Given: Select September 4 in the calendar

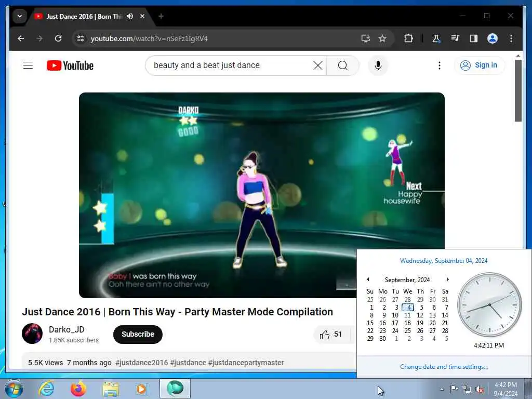Looking at the screenshot, I should [x=408, y=308].
